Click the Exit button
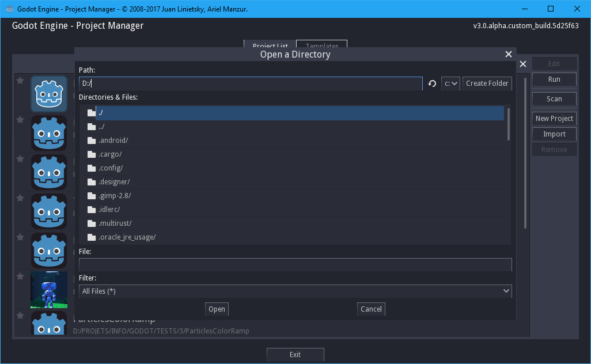The image size is (591, 364). coord(295,355)
